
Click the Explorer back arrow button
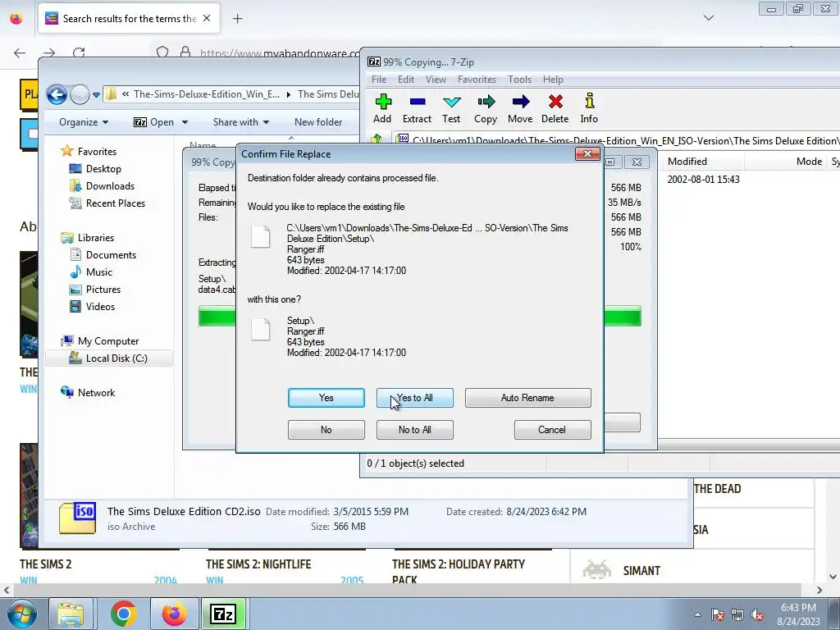[57, 95]
